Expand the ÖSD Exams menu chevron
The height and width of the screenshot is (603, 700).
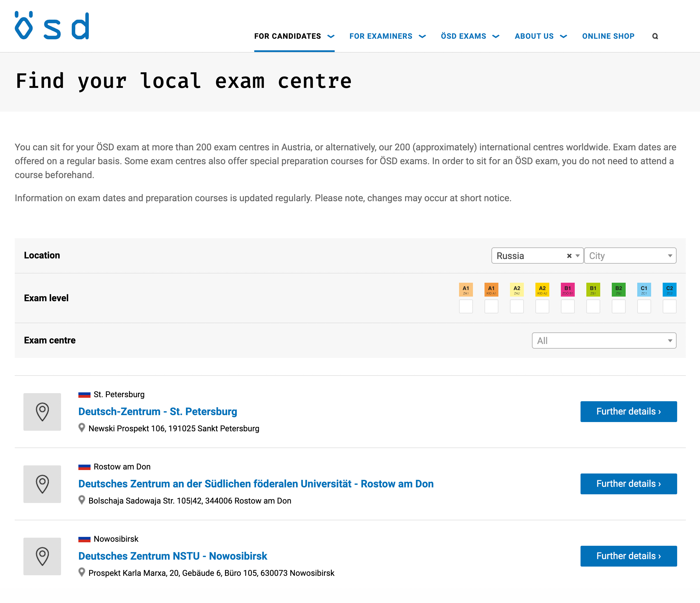496,36
